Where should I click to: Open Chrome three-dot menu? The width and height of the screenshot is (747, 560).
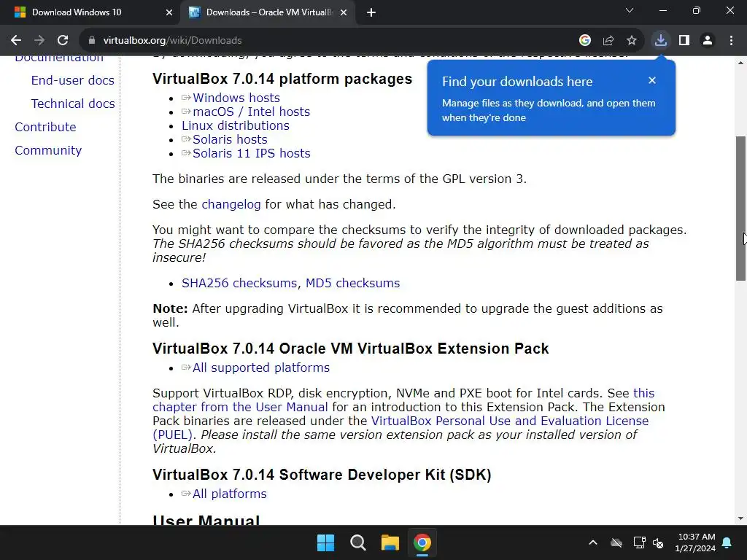tap(731, 41)
